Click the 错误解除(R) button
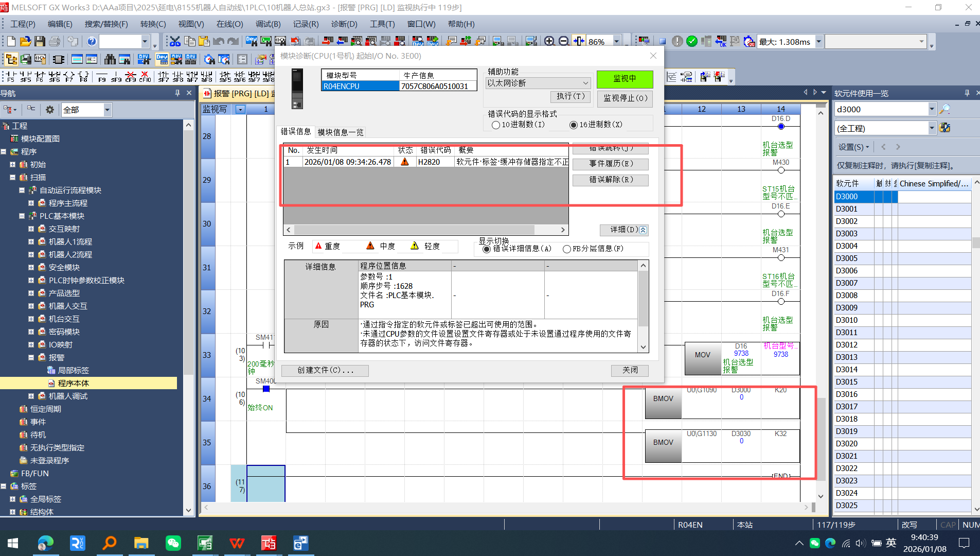 pyautogui.click(x=611, y=180)
